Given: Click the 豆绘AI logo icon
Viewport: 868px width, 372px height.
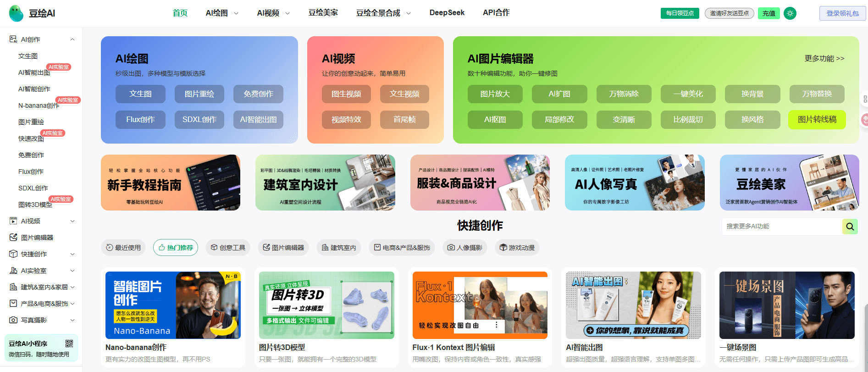Looking at the screenshot, I should pos(16,13).
